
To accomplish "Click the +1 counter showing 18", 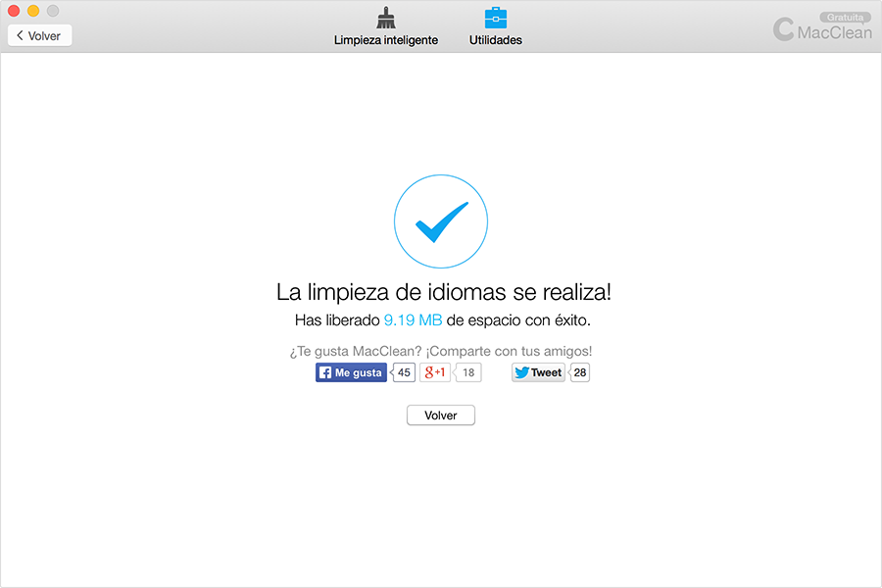I will 468,372.
